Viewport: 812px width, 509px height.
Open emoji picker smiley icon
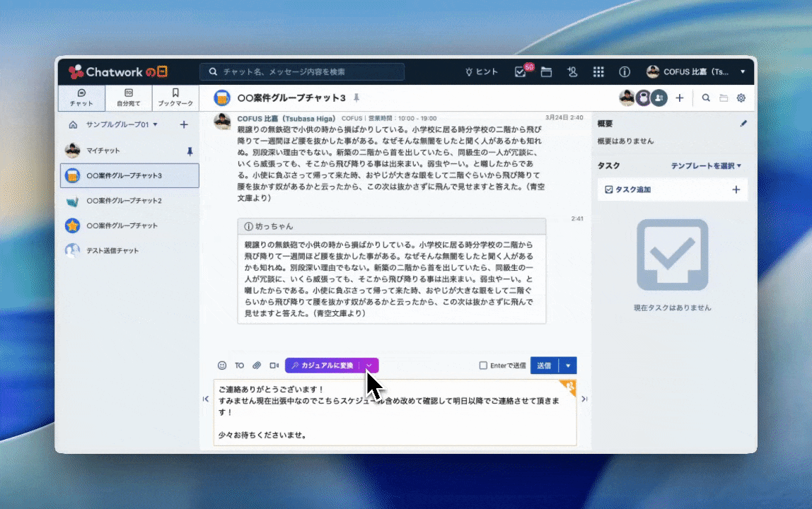coord(222,365)
